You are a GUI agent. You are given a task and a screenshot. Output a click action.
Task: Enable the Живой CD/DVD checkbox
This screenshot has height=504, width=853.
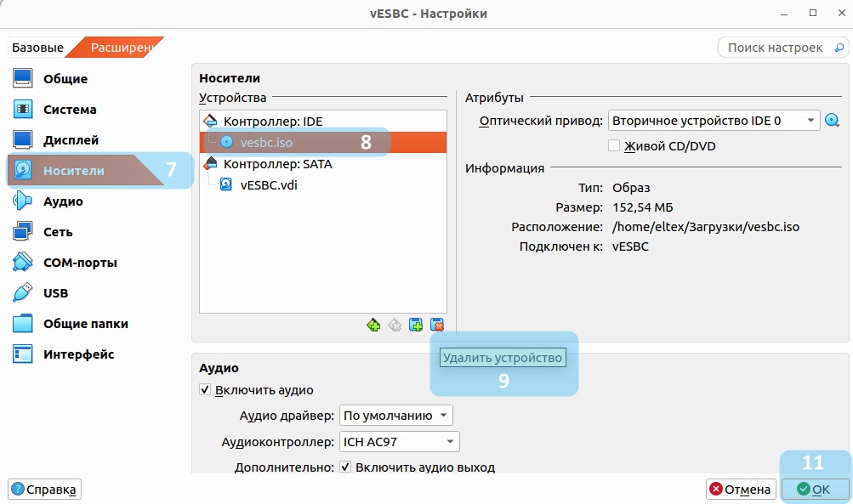(x=614, y=146)
